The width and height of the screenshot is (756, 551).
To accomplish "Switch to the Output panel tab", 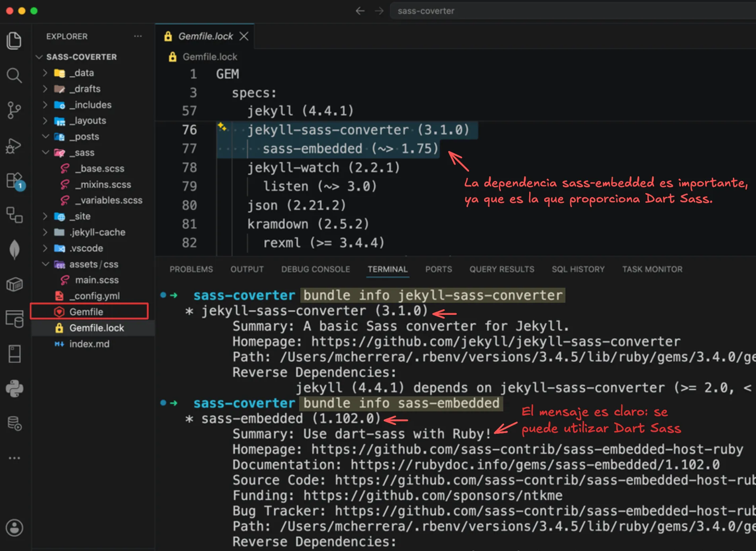I will pos(247,269).
